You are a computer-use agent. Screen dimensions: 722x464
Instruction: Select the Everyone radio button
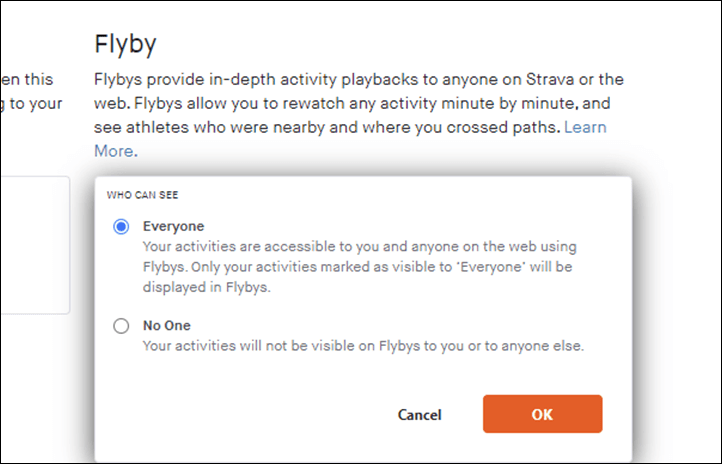(x=121, y=226)
